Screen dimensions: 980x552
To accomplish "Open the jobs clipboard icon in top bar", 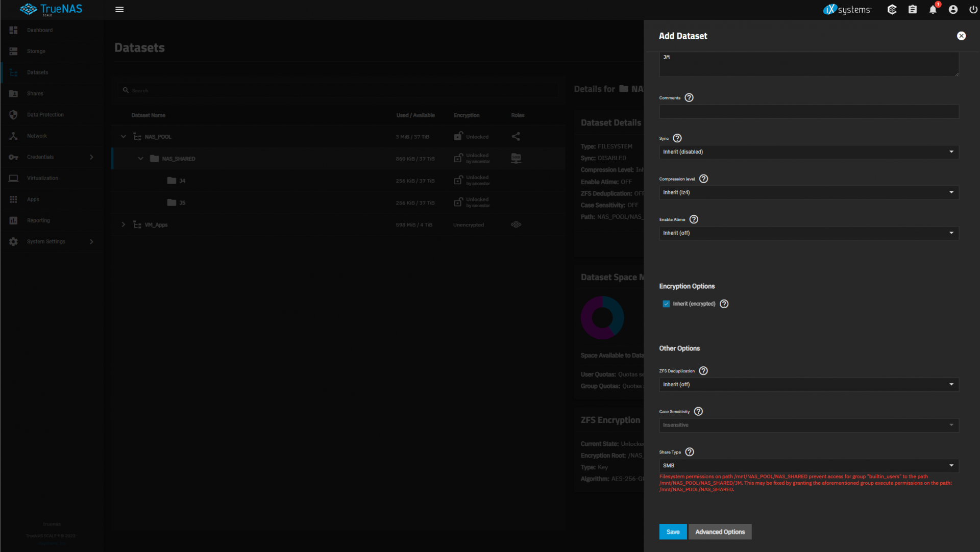I will click(913, 10).
